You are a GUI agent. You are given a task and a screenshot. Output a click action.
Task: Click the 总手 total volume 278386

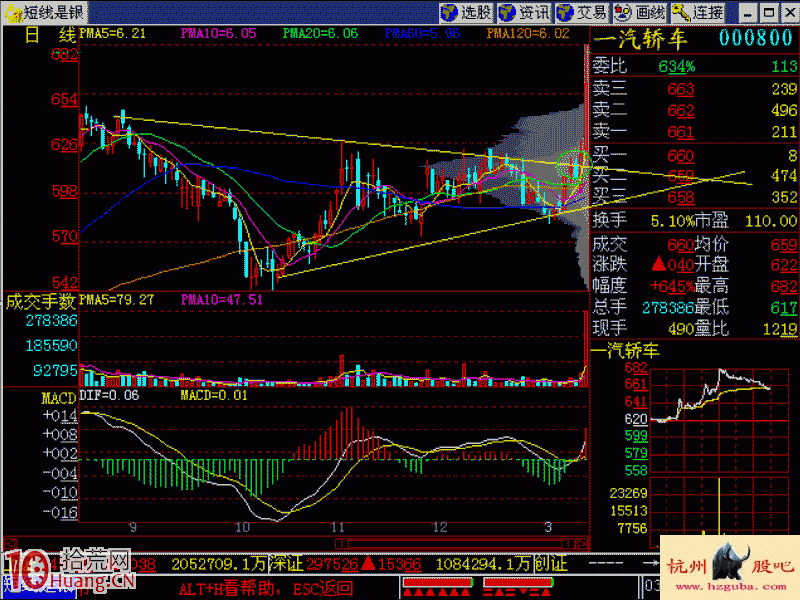(x=668, y=308)
